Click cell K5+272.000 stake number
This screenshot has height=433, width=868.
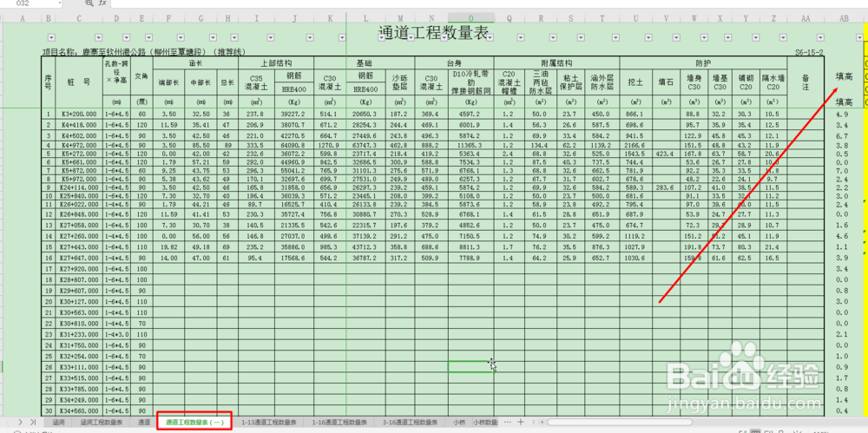[79, 154]
